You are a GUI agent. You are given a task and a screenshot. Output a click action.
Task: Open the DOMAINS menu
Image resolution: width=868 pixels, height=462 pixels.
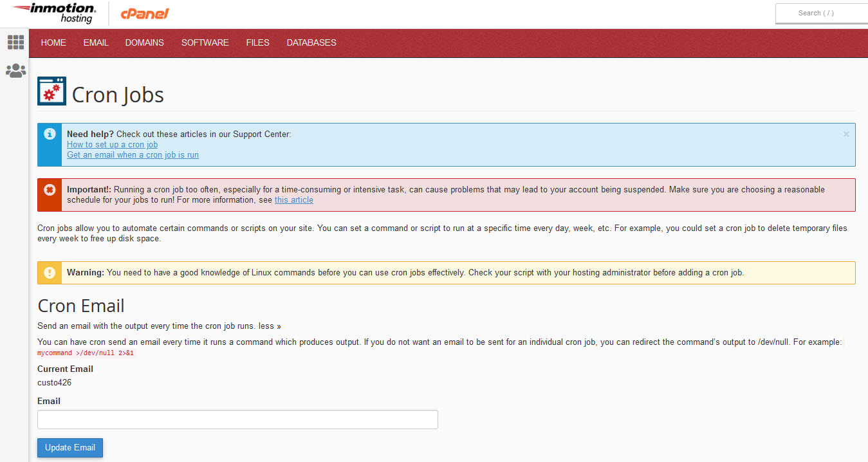tap(145, 42)
